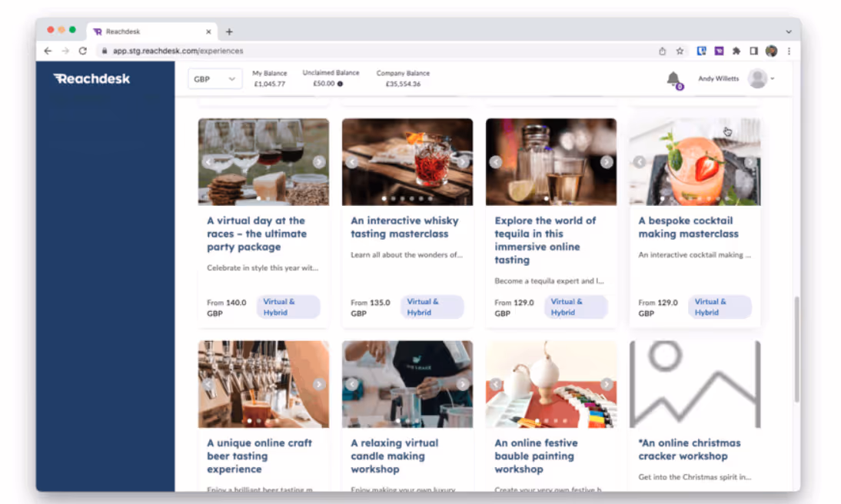Image resolution: width=841 pixels, height=504 pixels.
Task: Show previous image on cocktail masterclass card
Action: point(640,162)
